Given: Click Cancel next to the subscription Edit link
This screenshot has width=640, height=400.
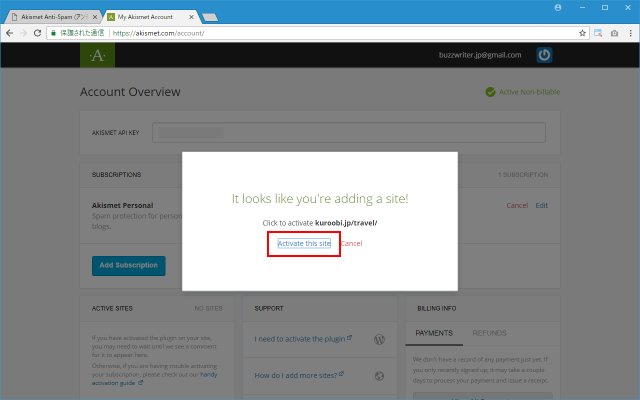Looking at the screenshot, I should [x=517, y=205].
